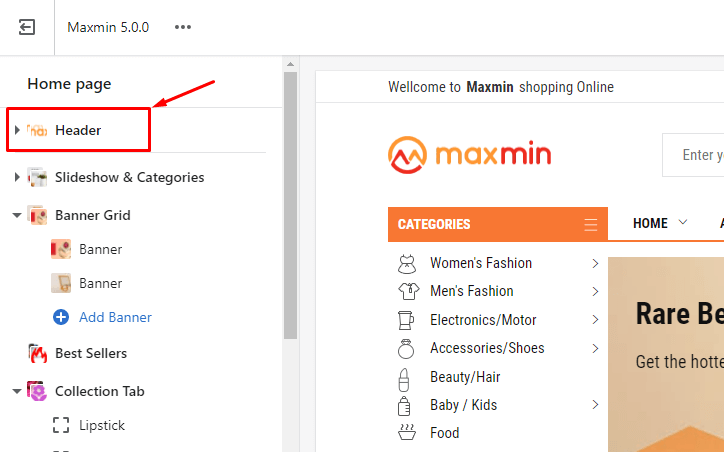Click the Collection Tab section icon
Image resolution: width=724 pixels, height=452 pixels.
[x=38, y=391]
